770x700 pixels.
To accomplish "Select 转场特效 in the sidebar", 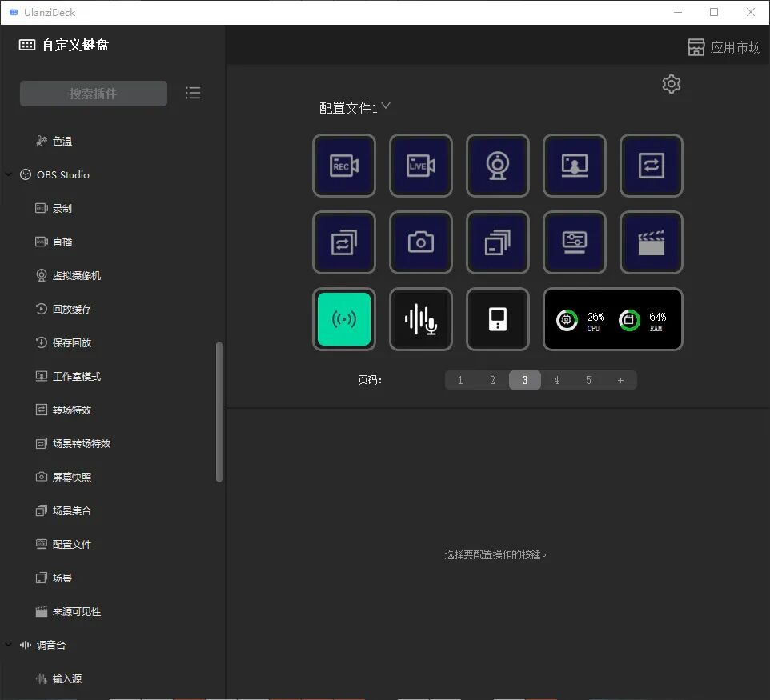I will point(63,410).
